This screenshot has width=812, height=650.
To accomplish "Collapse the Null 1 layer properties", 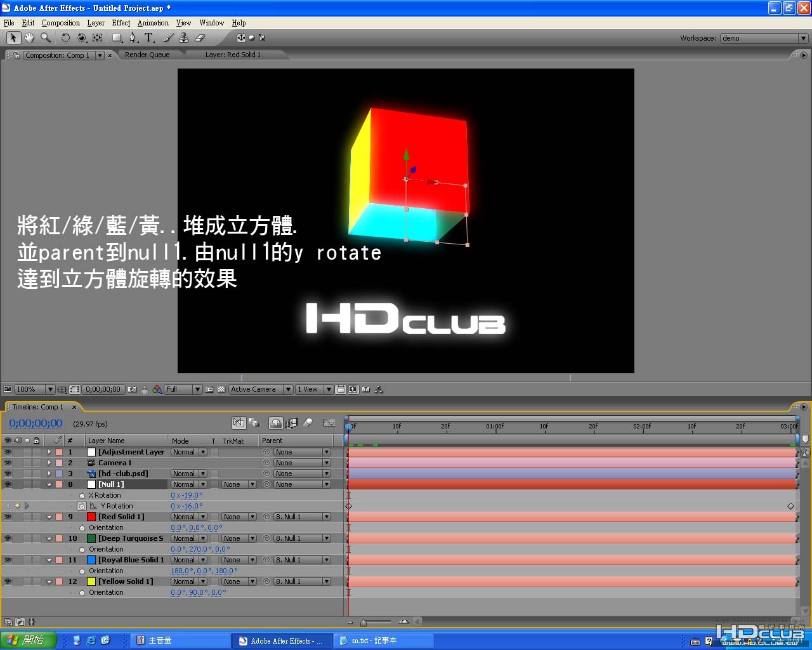I will point(49,484).
